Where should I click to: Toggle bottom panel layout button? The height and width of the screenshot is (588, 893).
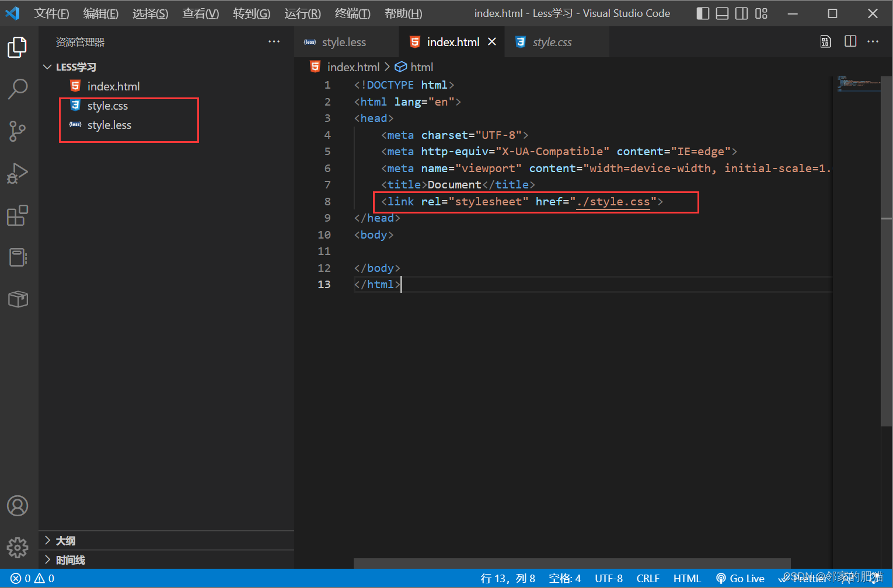pos(722,13)
